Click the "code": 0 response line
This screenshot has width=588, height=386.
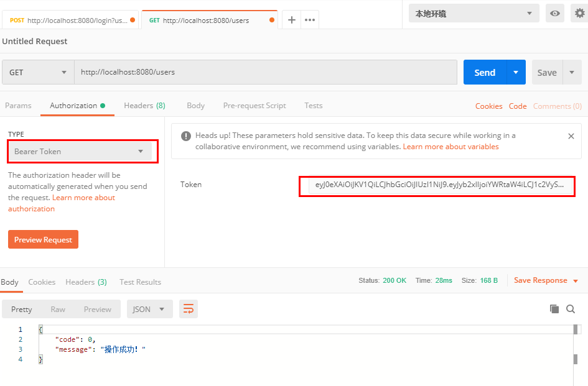click(x=75, y=339)
